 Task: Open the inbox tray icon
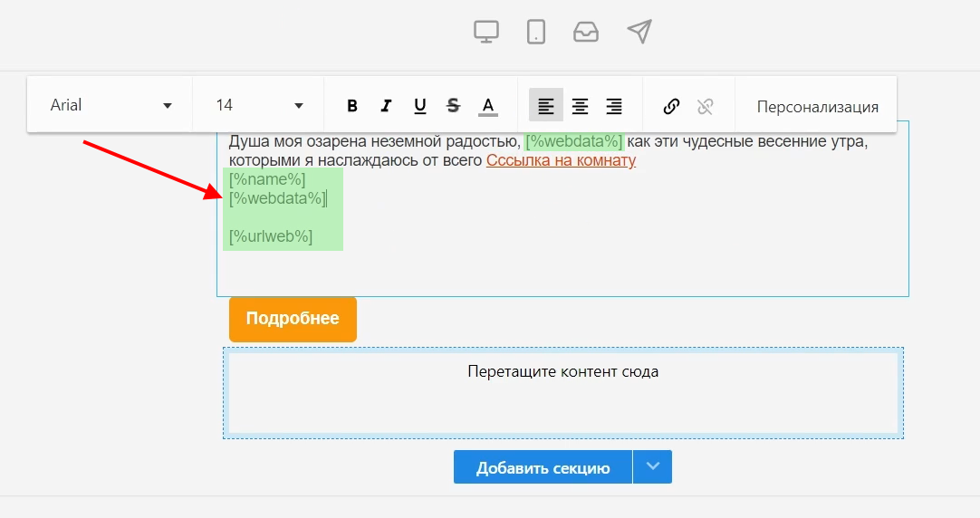[586, 32]
